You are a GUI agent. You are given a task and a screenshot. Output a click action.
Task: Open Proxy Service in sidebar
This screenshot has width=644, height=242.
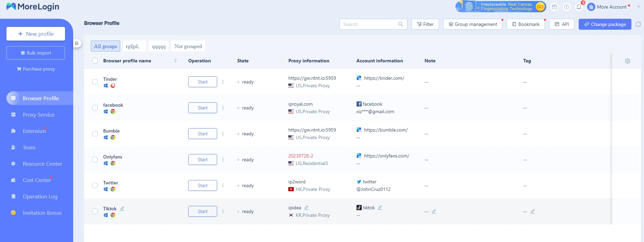coord(38,115)
